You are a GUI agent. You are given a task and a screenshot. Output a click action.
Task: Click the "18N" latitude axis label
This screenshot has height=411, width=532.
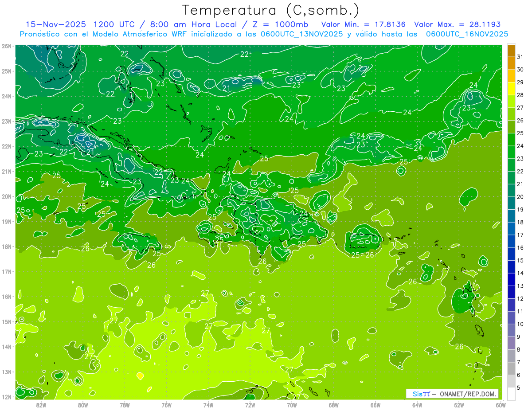[7, 247]
